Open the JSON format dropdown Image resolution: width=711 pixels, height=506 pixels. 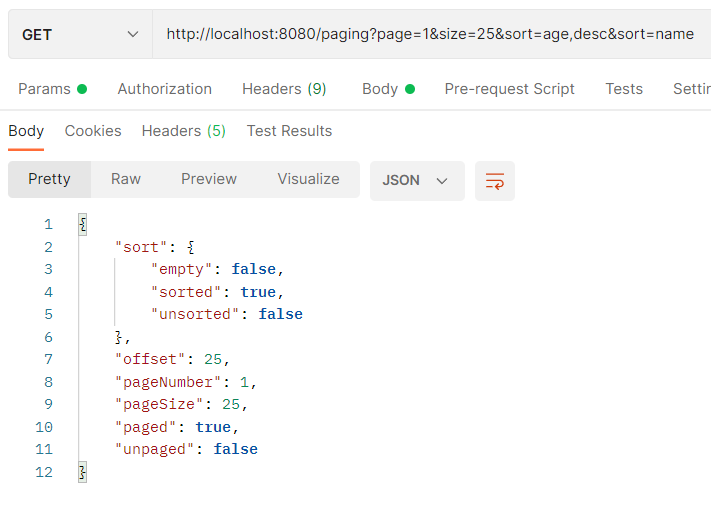click(x=417, y=180)
